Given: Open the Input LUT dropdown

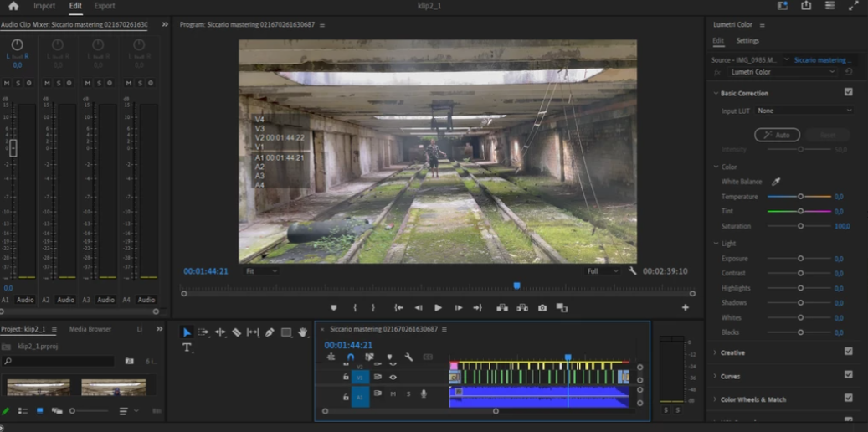Looking at the screenshot, I should (804, 111).
